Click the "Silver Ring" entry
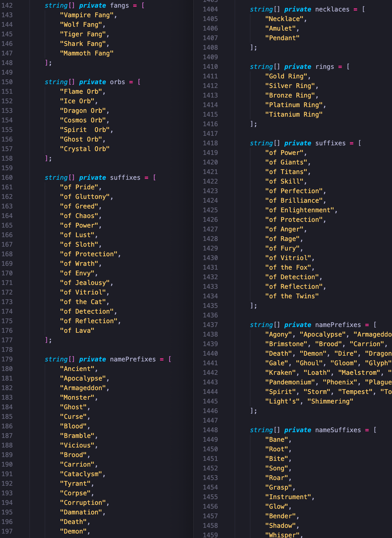392x538 pixels. tap(290, 86)
